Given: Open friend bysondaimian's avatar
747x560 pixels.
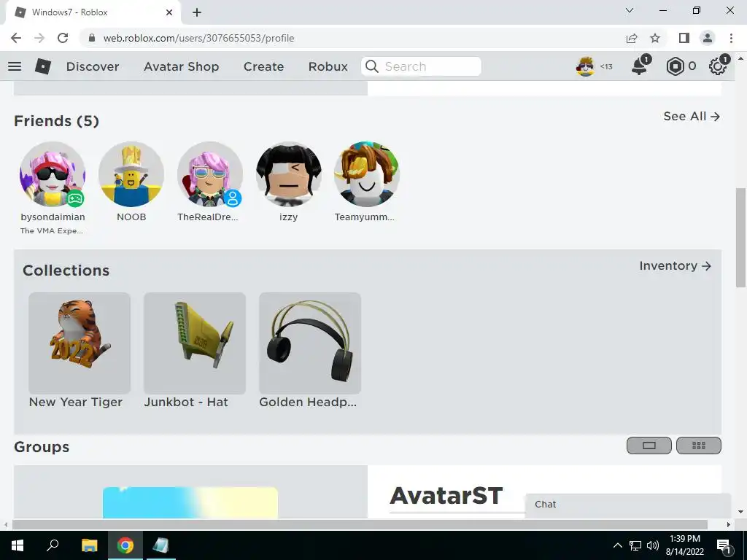Looking at the screenshot, I should [53, 174].
